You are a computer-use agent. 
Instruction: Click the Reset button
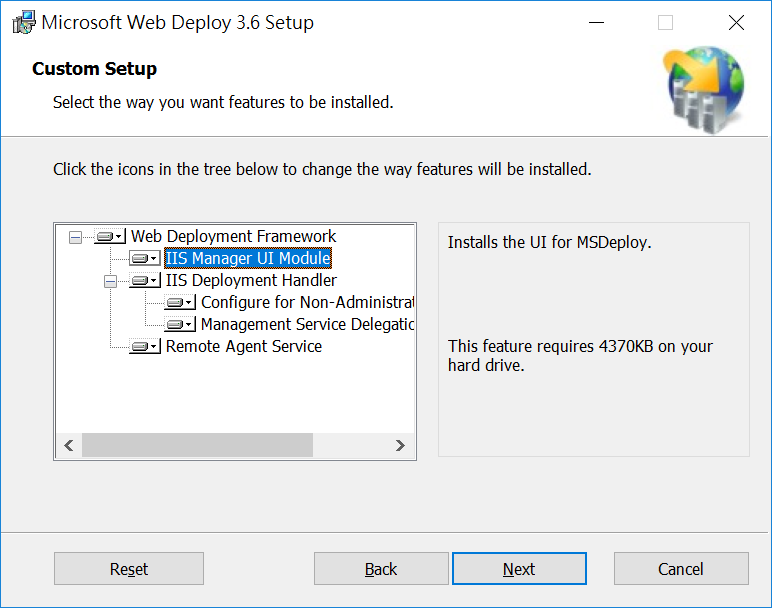(129, 569)
